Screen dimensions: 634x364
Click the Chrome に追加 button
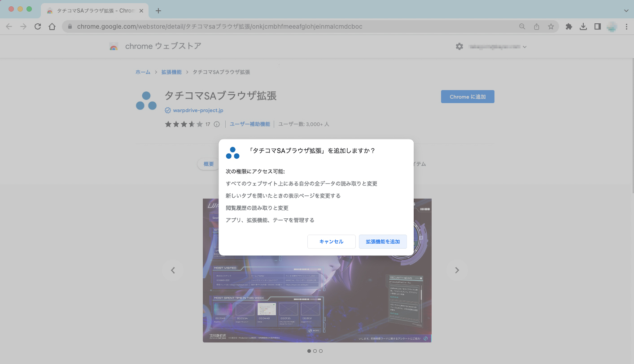click(468, 97)
